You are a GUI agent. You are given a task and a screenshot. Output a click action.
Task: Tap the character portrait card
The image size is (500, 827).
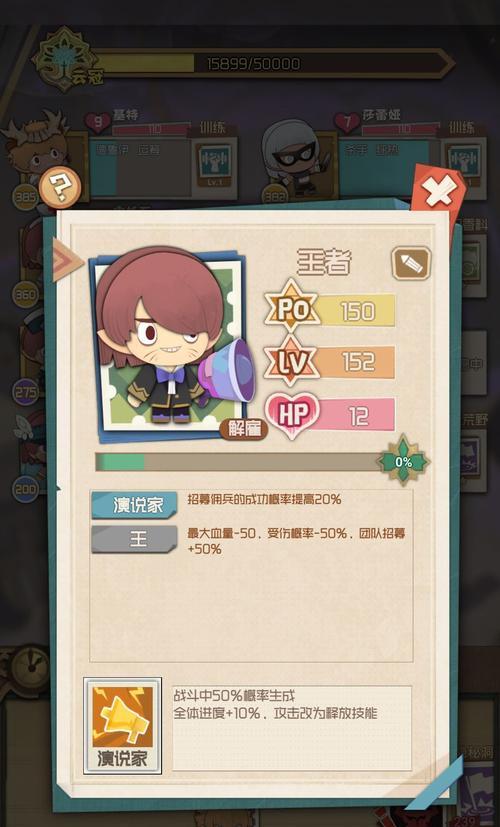169,341
